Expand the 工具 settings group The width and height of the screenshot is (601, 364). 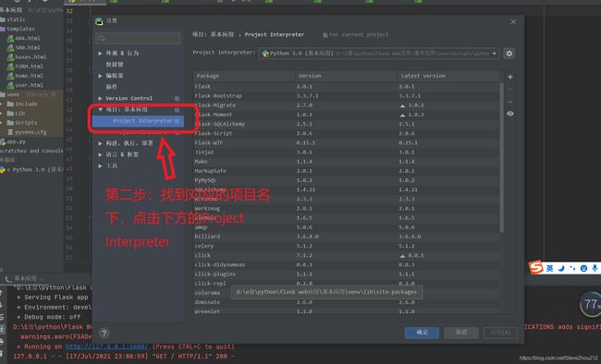tap(100, 166)
